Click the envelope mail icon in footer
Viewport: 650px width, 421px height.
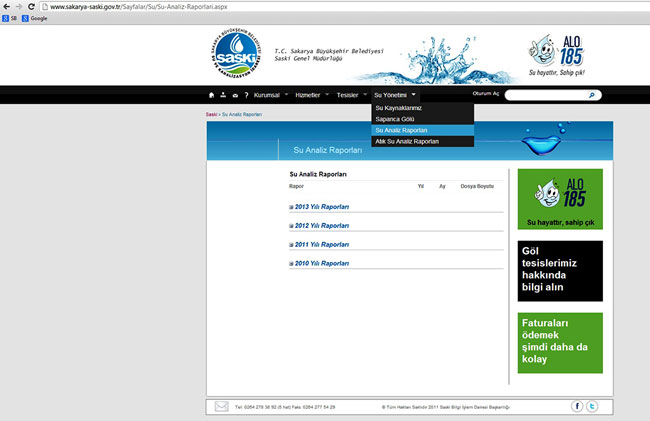tap(221, 407)
